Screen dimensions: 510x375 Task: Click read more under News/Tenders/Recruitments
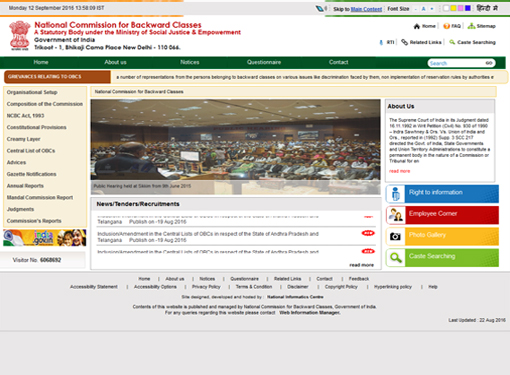pos(361,265)
